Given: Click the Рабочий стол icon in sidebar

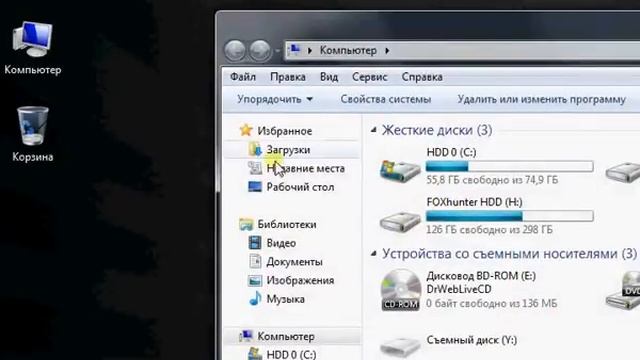Looking at the screenshot, I should coord(255,187).
